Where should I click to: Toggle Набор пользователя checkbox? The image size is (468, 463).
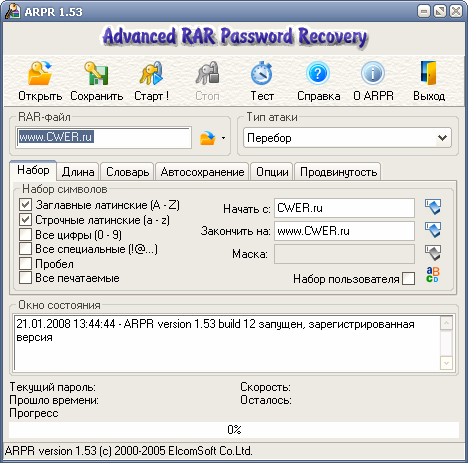point(409,279)
